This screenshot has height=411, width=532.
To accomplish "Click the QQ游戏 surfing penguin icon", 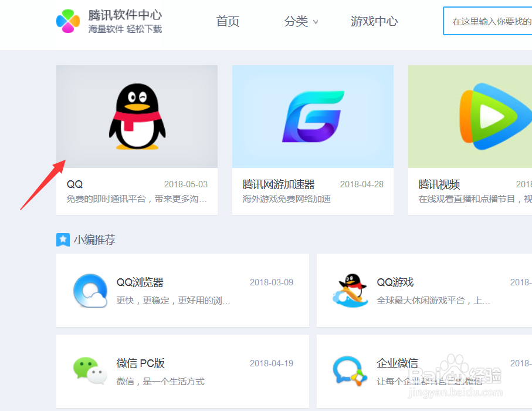I will pos(351,291).
